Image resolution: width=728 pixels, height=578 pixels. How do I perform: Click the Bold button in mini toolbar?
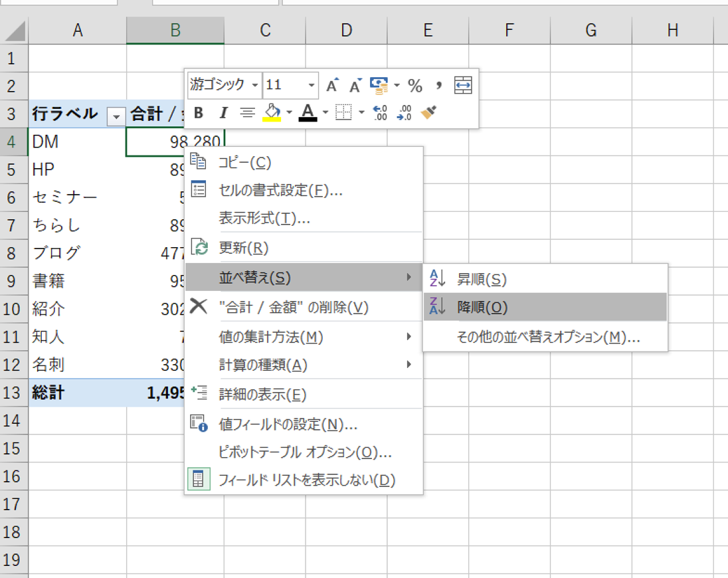(x=199, y=113)
